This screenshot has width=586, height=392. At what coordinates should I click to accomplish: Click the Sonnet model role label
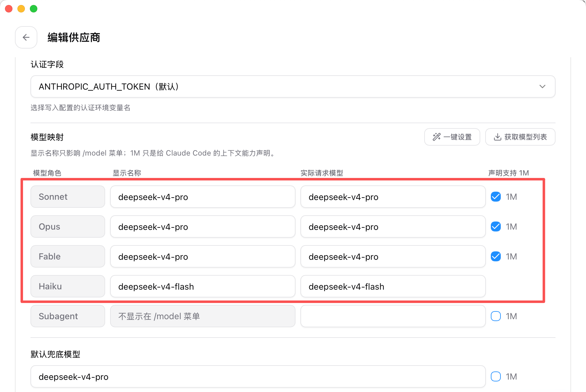click(68, 197)
